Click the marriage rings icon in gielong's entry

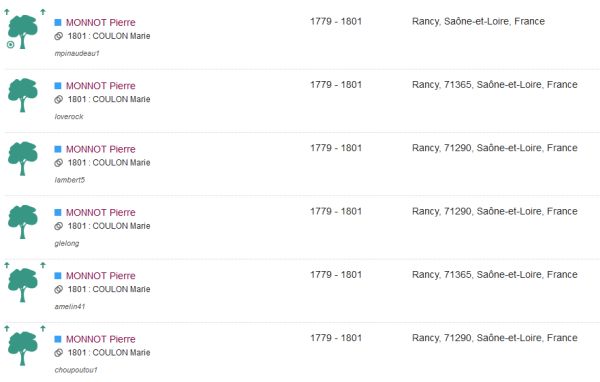click(x=59, y=226)
